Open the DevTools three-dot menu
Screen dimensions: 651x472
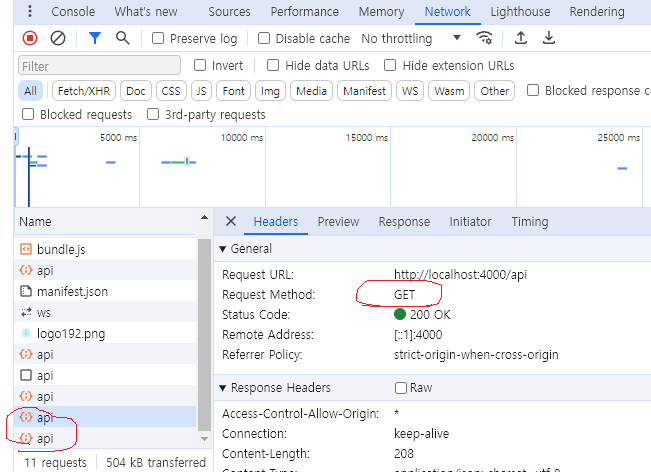tap(29, 11)
